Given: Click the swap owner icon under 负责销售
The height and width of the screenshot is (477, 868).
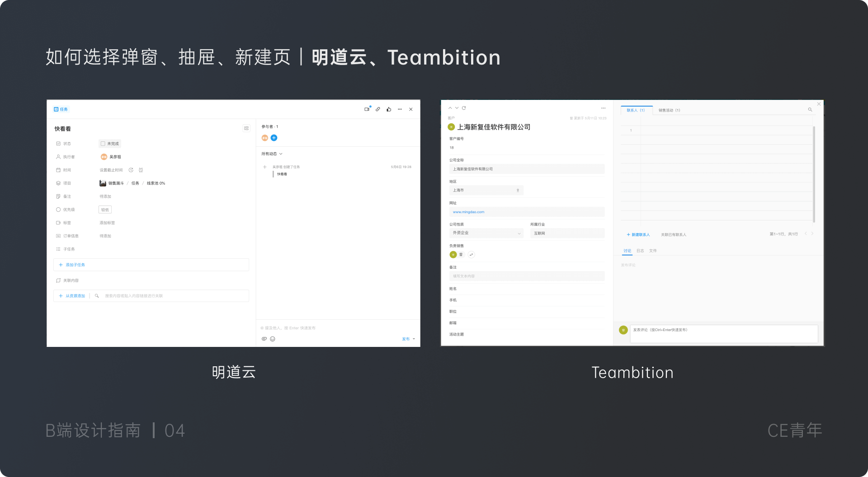Looking at the screenshot, I should coord(471,255).
